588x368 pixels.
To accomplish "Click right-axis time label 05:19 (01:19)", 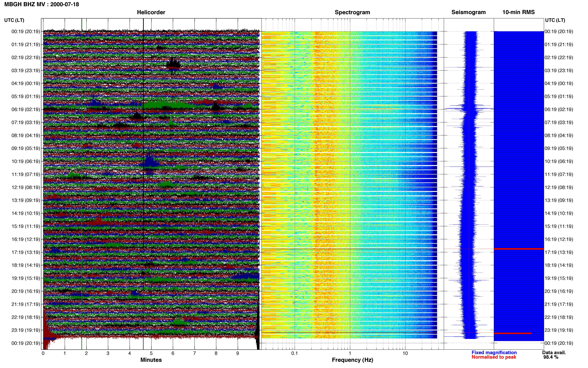I will [x=559, y=96].
